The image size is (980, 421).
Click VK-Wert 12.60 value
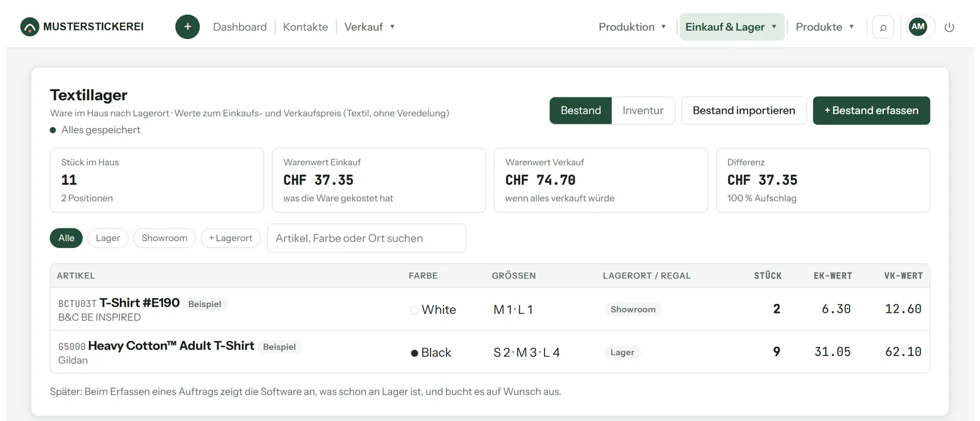[903, 309]
